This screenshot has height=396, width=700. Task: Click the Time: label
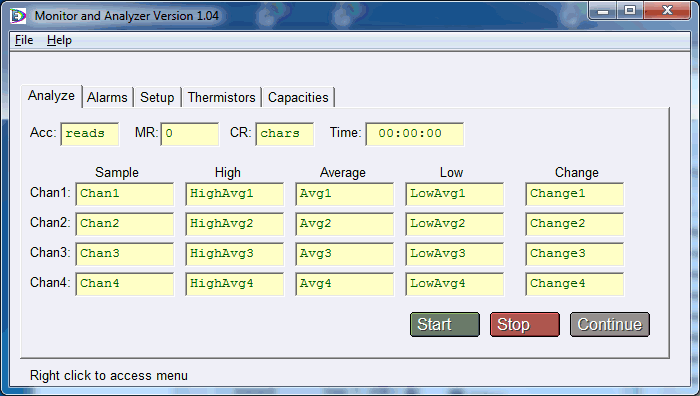(x=346, y=133)
